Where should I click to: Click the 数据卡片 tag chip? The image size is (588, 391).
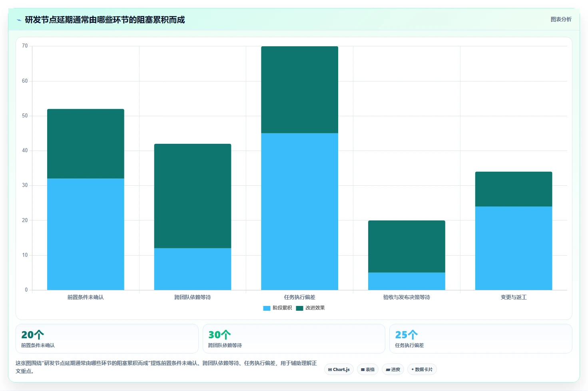click(x=422, y=369)
